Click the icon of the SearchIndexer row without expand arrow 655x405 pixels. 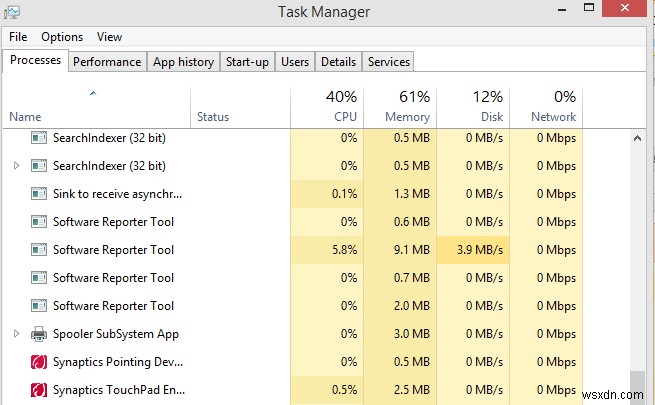pos(39,138)
